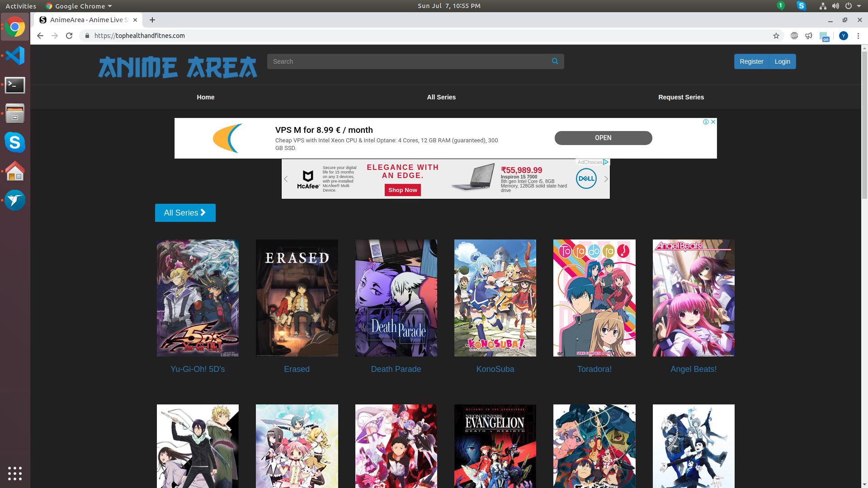Click the Register button

coord(751,61)
